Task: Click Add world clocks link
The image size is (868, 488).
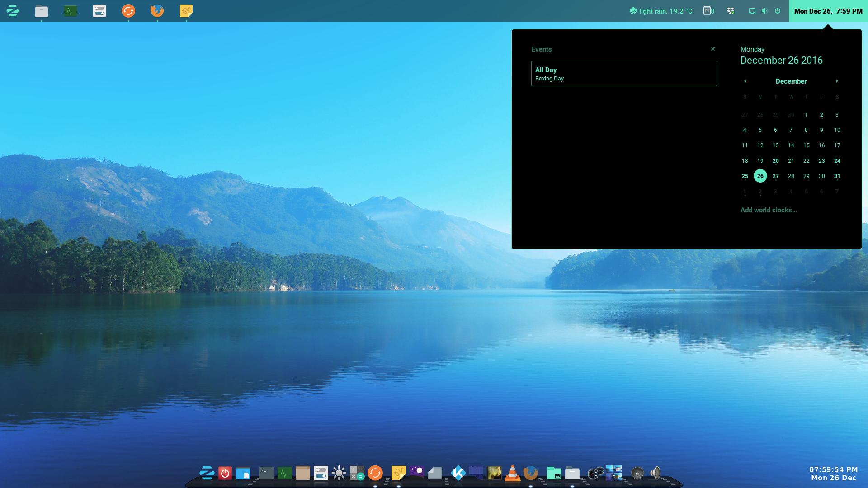Action: [768, 210]
